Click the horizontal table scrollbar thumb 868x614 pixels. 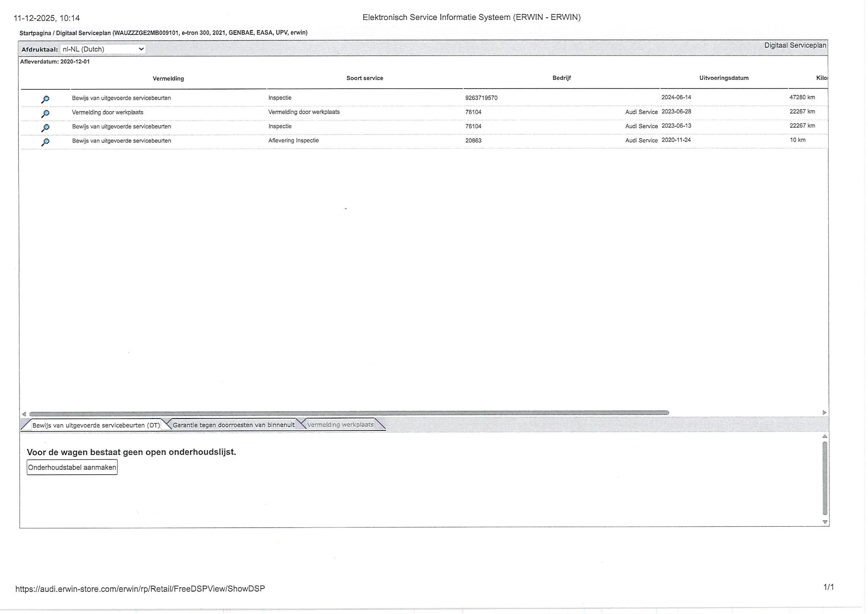(x=348, y=413)
